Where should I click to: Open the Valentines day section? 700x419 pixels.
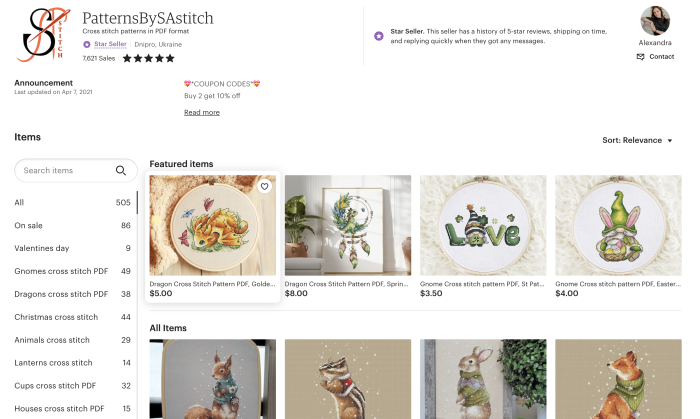pyautogui.click(x=42, y=248)
